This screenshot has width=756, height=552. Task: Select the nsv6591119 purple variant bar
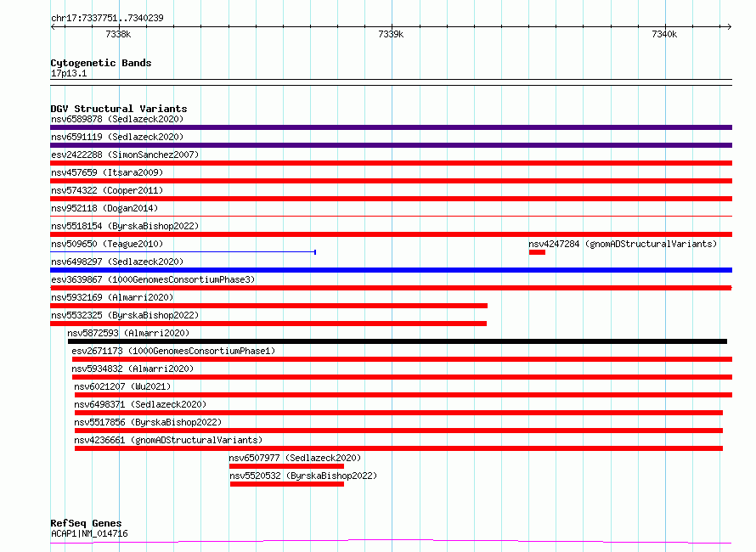[391, 145]
